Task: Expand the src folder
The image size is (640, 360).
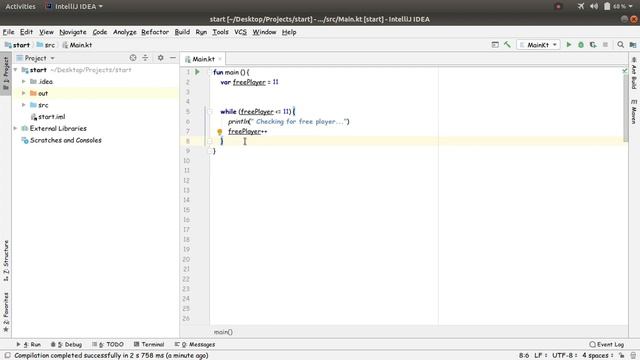Action: click(x=24, y=105)
